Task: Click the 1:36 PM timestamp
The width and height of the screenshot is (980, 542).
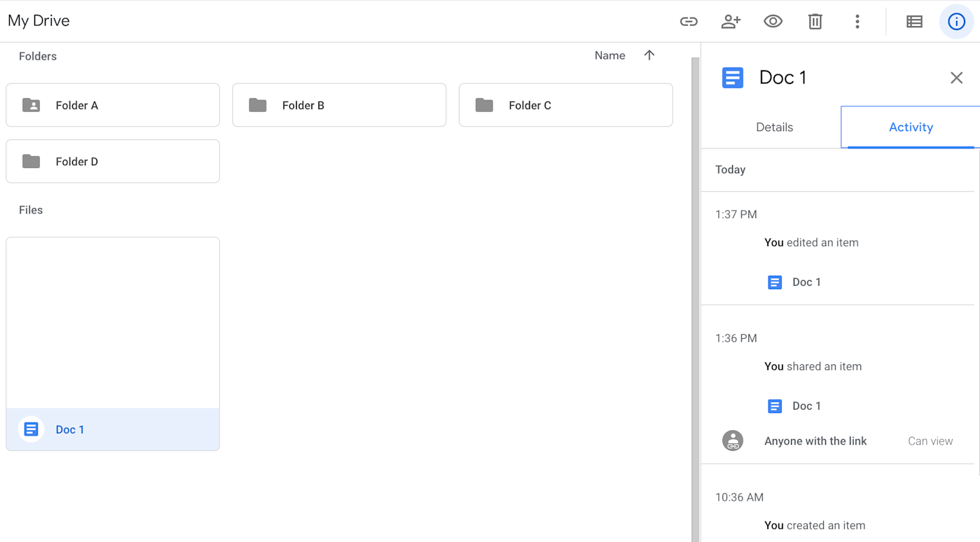Action: (x=736, y=338)
